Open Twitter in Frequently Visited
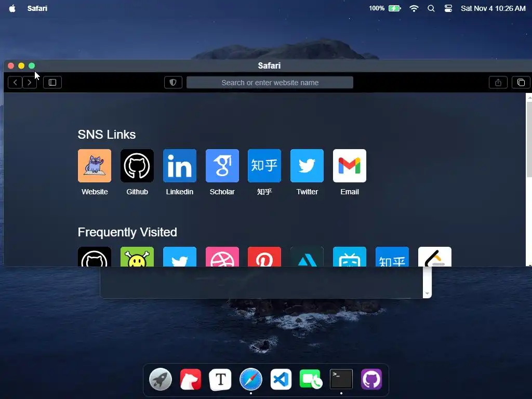The image size is (532, 399). tap(179, 257)
